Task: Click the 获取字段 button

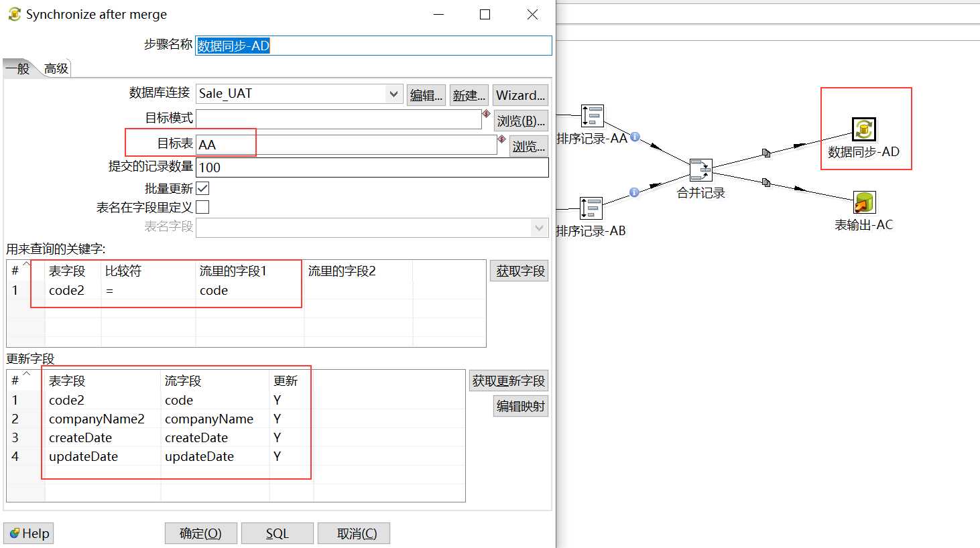Action: point(519,271)
